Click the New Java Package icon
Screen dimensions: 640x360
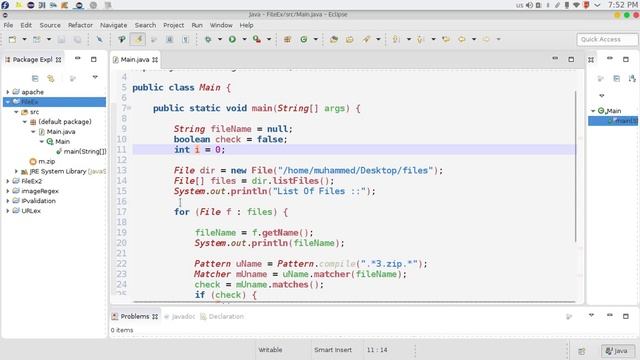pyautogui.click(x=287, y=39)
